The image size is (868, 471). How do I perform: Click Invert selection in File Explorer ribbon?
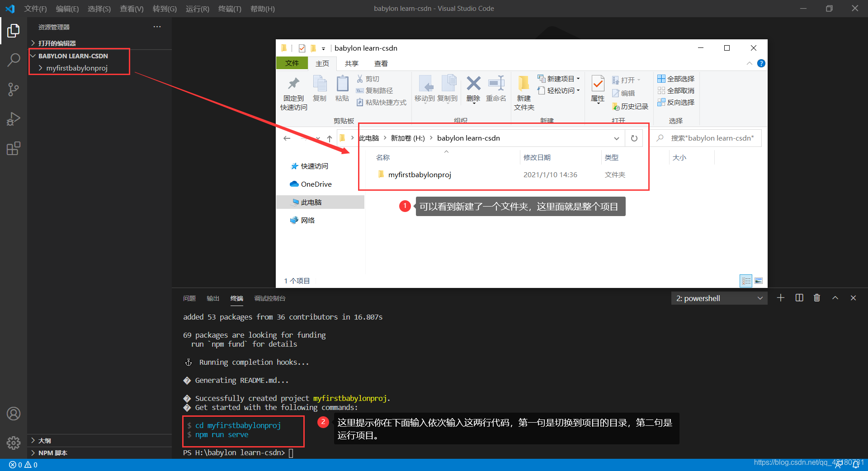676,102
